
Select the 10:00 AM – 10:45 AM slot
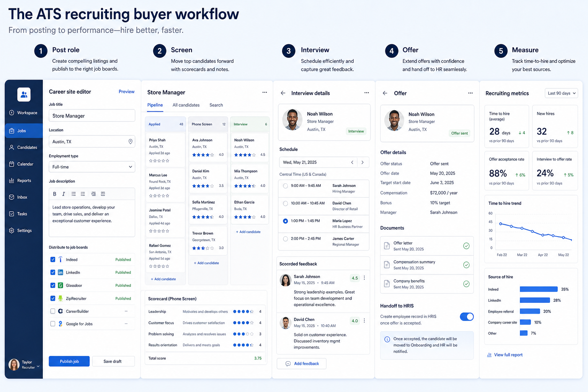pyautogui.click(x=285, y=204)
